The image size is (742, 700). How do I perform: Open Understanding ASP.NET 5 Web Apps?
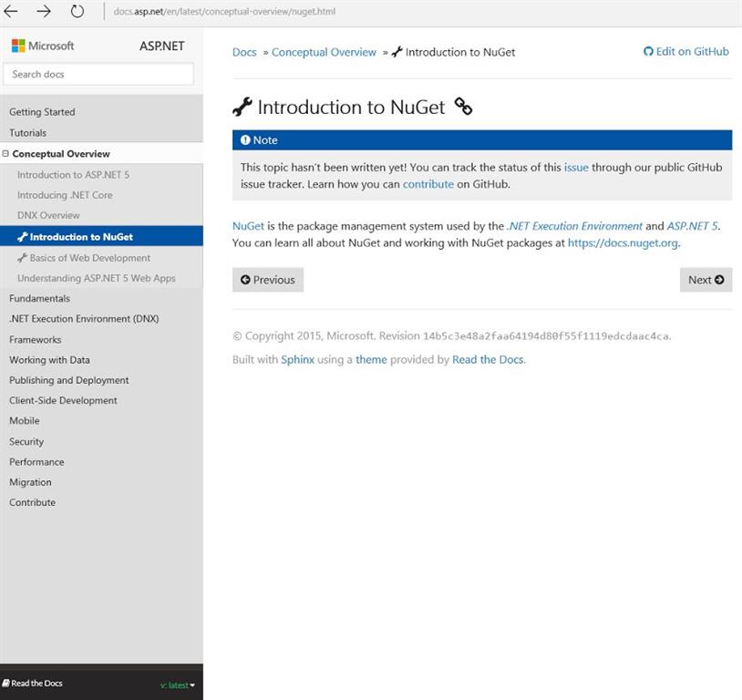pyautogui.click(x=97, y=278)
